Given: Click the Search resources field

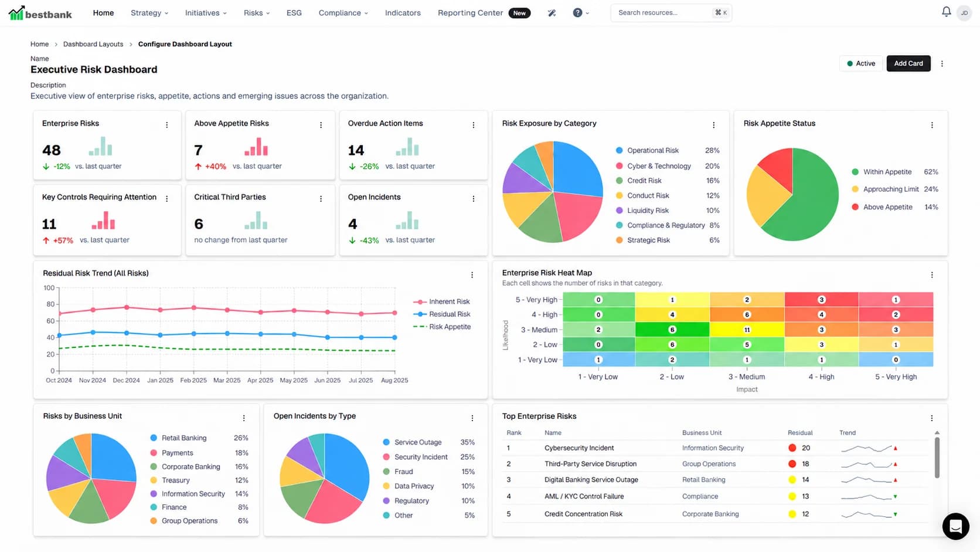Looking at the screenshot, I should [671, 13].
